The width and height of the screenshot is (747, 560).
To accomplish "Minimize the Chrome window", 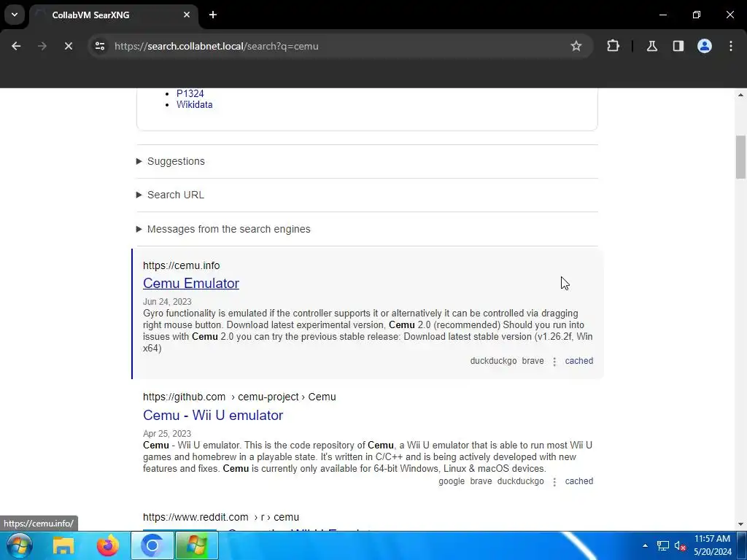I will tap(662, 15).
